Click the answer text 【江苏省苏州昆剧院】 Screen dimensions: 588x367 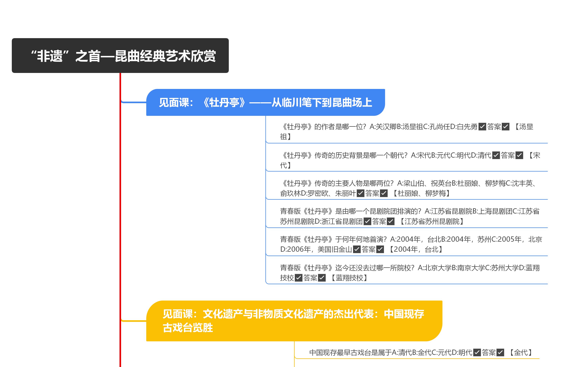(x=432, y=221)
